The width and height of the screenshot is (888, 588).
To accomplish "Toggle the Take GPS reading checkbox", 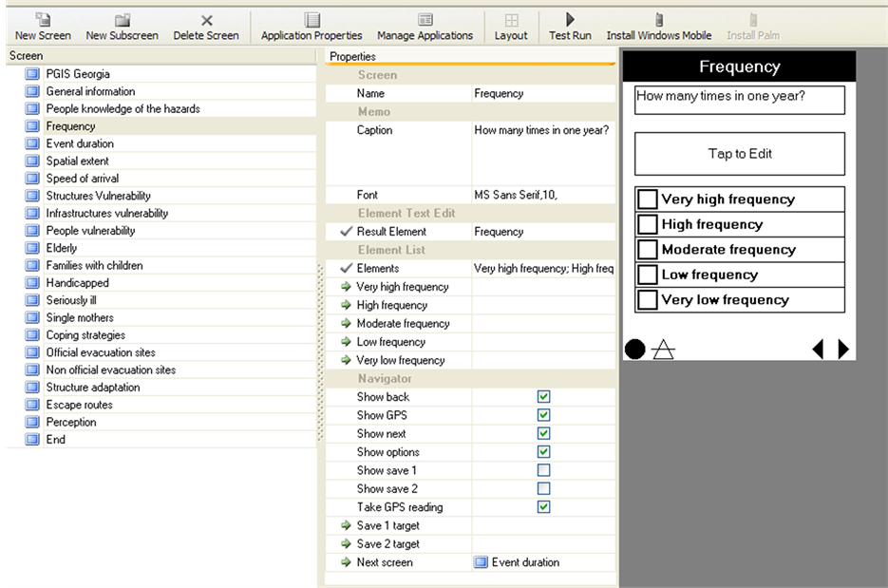I will 543,507.
